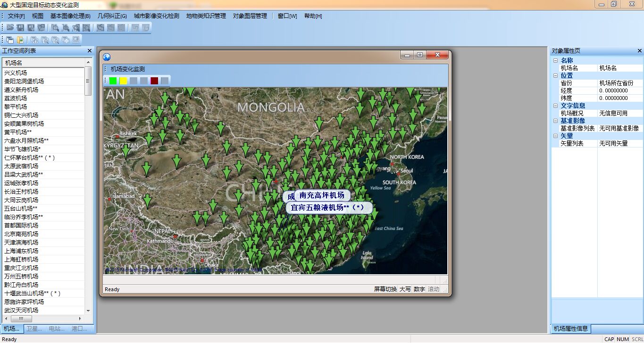Click the cascade windows toolbar icon
This screenshot has height=343, width=644.
coord(10,40)
